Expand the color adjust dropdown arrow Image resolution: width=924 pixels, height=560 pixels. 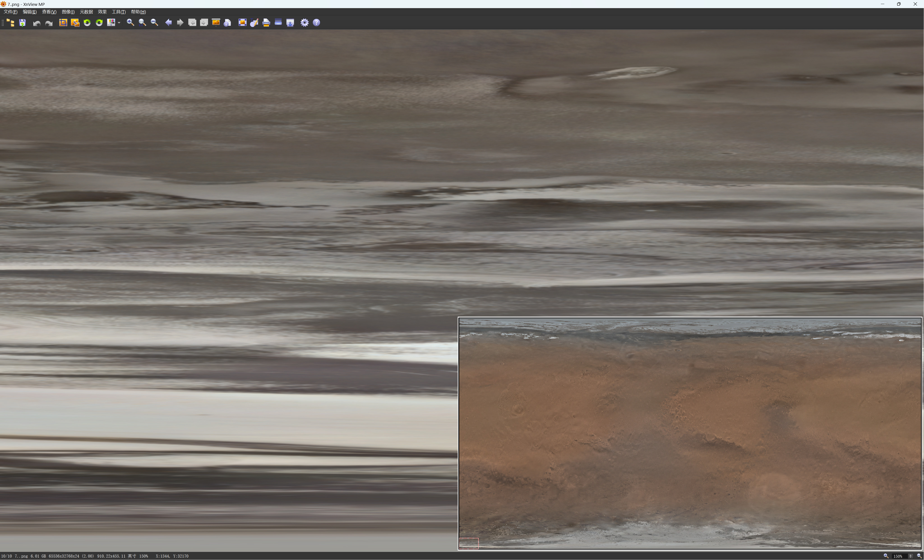coord(119,23)
